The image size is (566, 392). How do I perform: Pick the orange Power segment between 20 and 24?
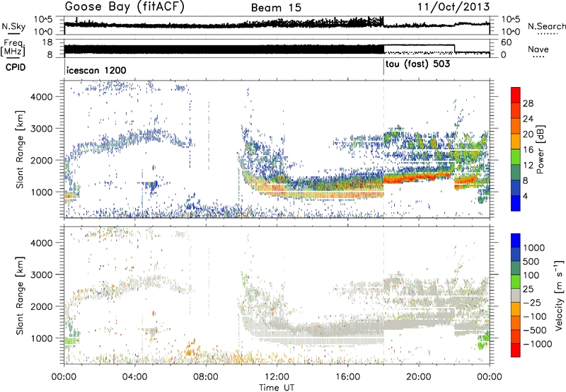516,127
